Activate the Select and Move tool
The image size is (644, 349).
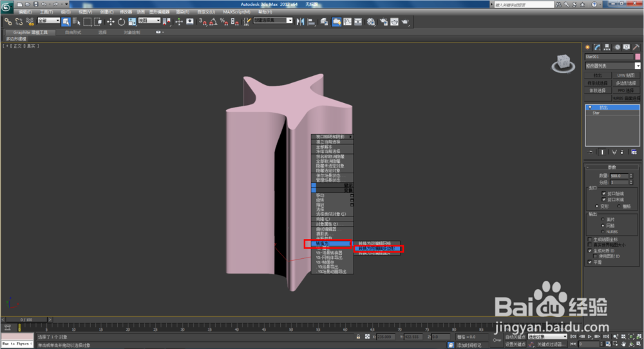(x=111, y=22)
